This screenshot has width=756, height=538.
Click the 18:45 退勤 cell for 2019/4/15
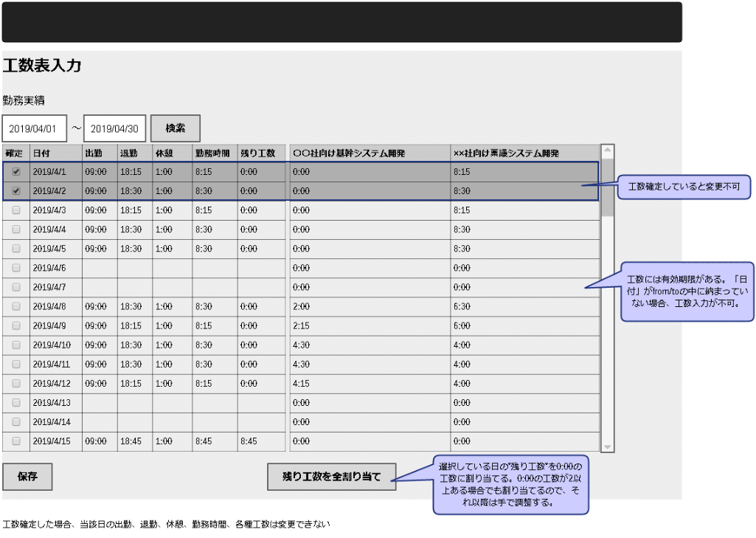(x=135, y=441)
